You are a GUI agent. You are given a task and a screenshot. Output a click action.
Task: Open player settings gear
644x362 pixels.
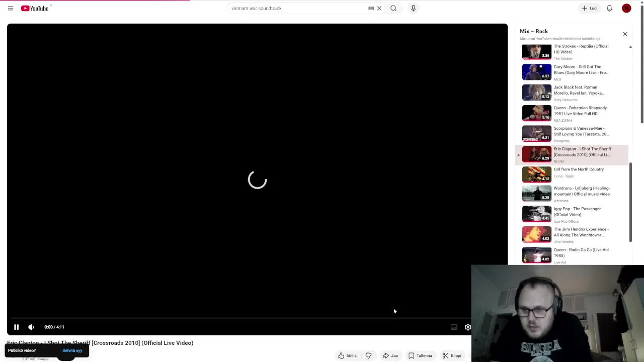click(467, 327)
